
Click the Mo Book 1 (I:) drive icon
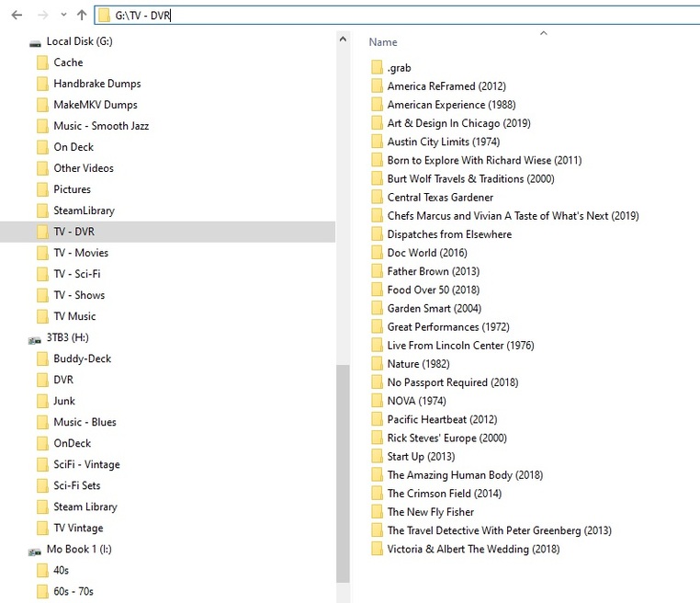click(35, 552)
